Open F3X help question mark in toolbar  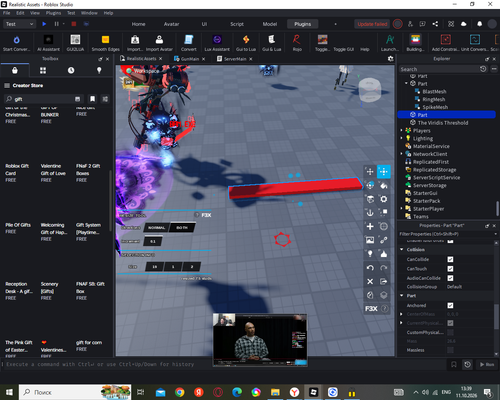click(x=385, y=309)
